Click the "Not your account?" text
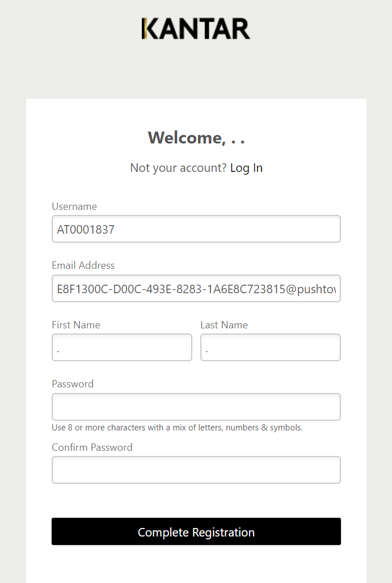This screenshot has height=583, width=392. click(x=178, y=168)
